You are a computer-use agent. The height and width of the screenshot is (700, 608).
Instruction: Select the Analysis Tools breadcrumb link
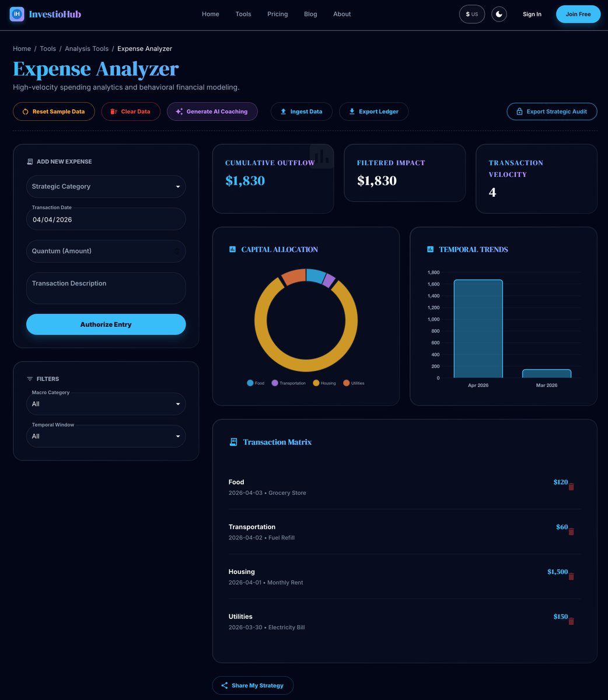pos(86,48)
